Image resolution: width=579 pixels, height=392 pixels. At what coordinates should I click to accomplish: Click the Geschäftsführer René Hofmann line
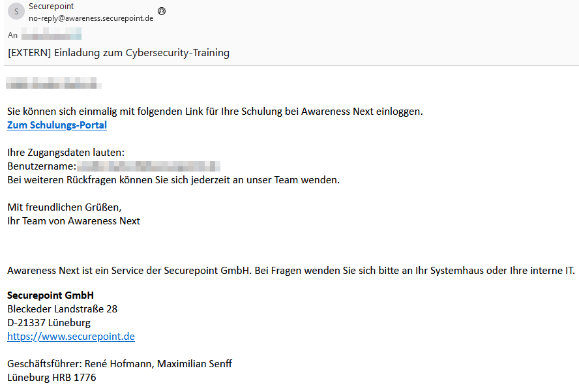coord(119,363)
